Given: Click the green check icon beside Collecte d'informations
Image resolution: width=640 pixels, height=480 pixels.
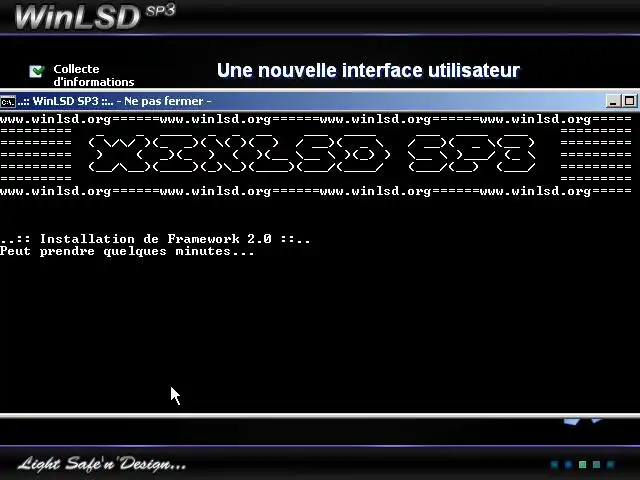Looking at the screenshot, I should (x=37, y=71).
